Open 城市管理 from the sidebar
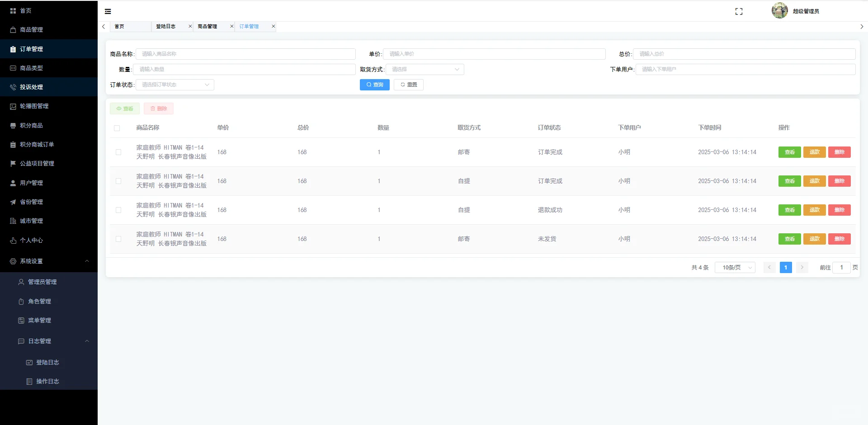The width and height of the screenshot is (868, 425). 32,221
